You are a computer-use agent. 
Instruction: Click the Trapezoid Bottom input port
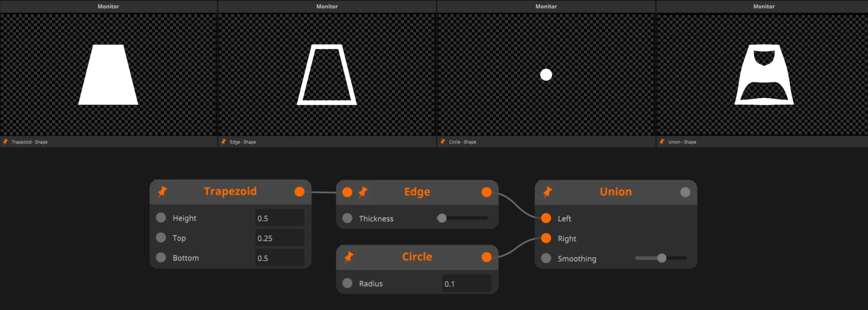[161, 257]
